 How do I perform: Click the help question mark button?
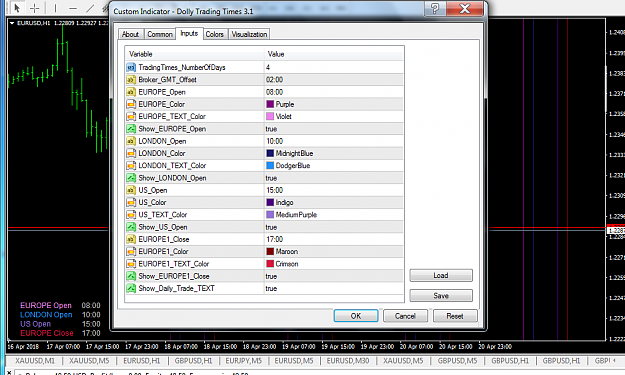(x=435, y=8)
